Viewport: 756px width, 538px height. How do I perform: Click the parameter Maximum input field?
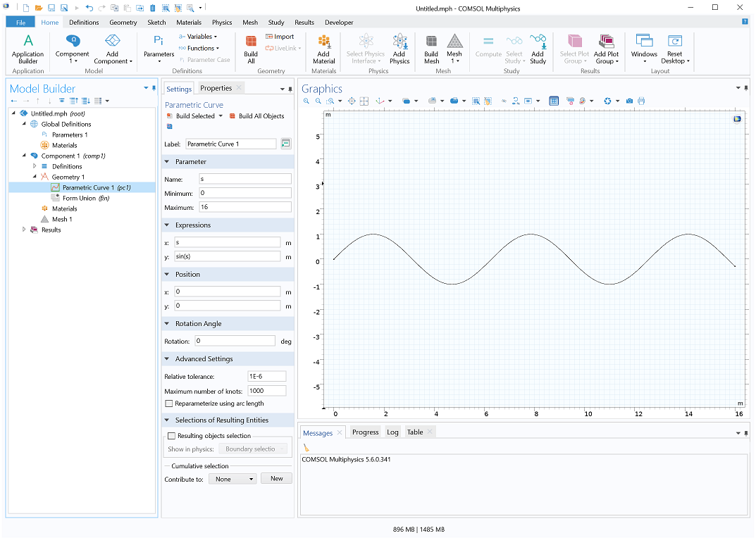pos(245,207)
